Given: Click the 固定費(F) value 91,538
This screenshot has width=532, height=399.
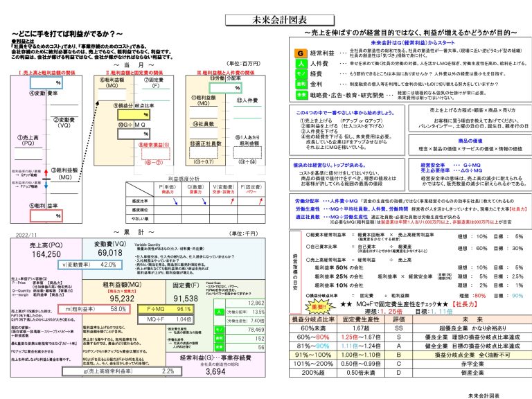Looking at the screenshot, I should pos(186,299).
